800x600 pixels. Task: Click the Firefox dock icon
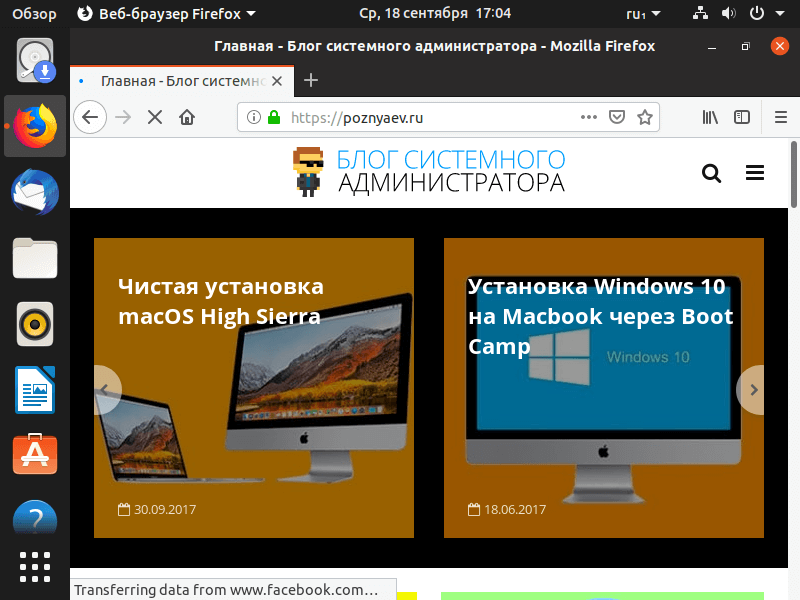(x=35, y=126)
